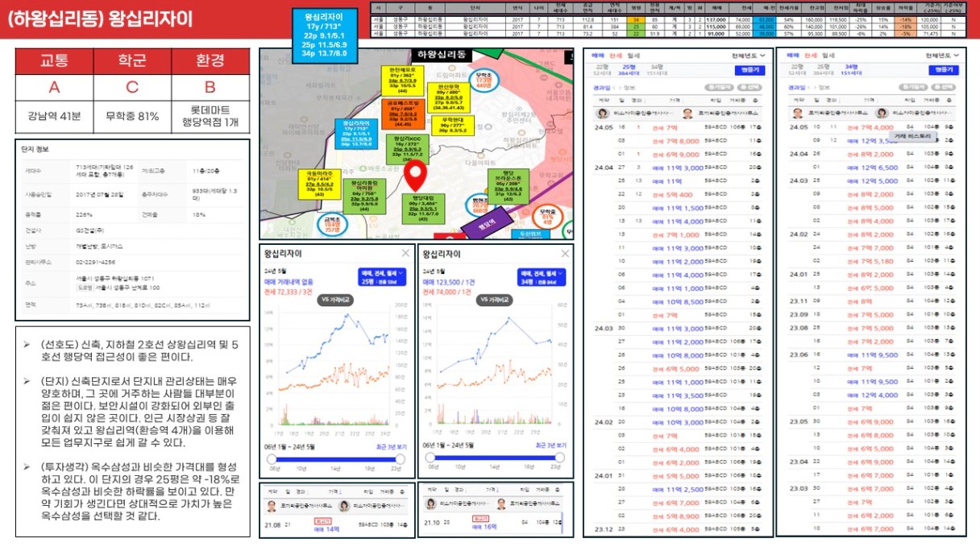980x551 pixels.
Task: Open 호키 agent photo above 84-type tabbed transaction list
Action: point(797,114)
